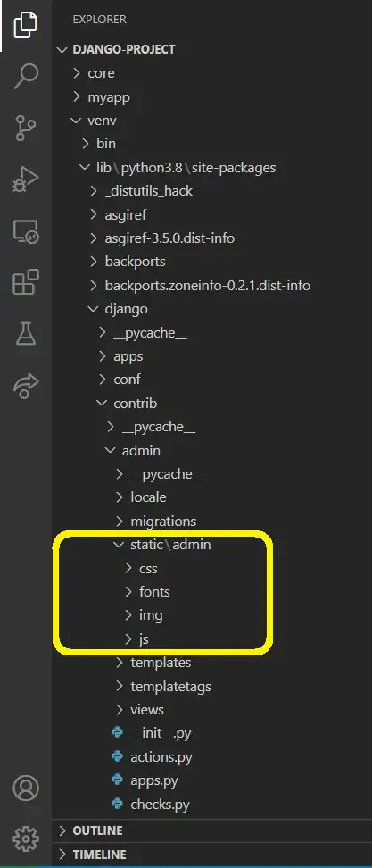Expand the templates folder
Viewport: 372px width, 868px height.
pos(212,663)
